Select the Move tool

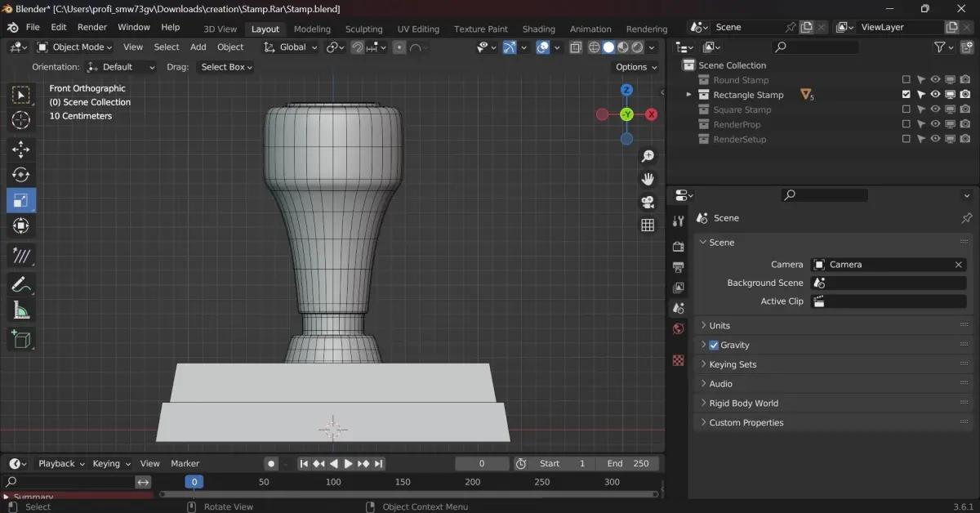pyautogui.click(x=21, y=149)
